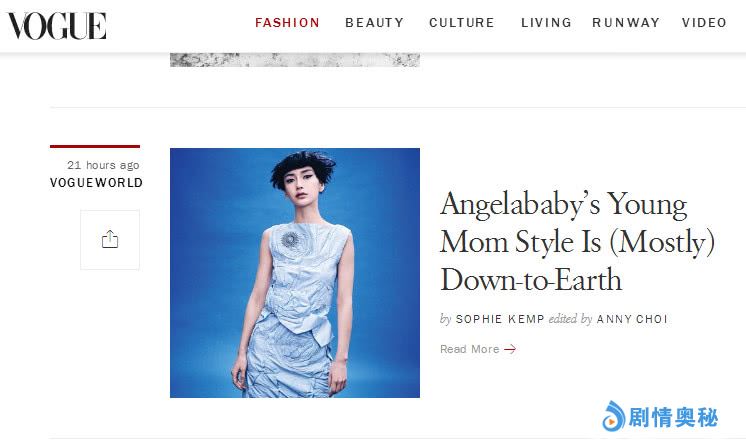The width and height of the screenshot is (746, 447).
Task: Open editor Anny Choi's page
Action: point(632,319)
